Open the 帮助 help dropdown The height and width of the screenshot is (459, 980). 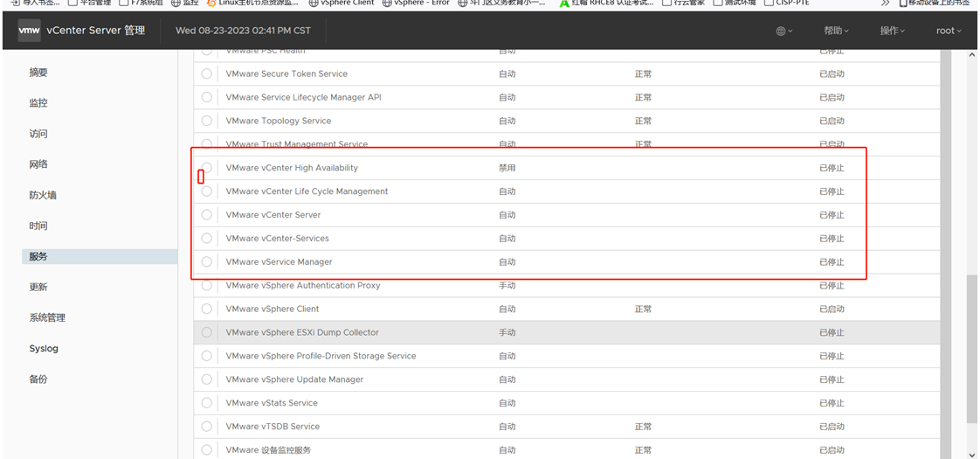point(836,31)
